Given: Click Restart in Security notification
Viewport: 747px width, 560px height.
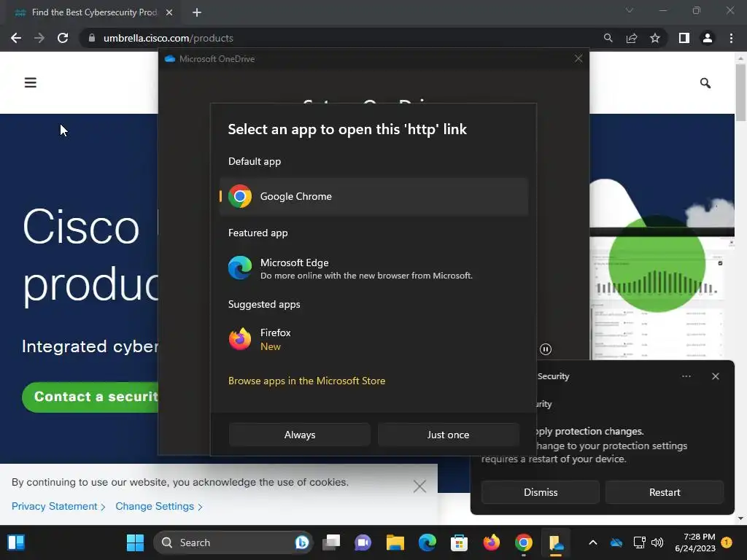Looking at the screenshot, I should (665, 492).
